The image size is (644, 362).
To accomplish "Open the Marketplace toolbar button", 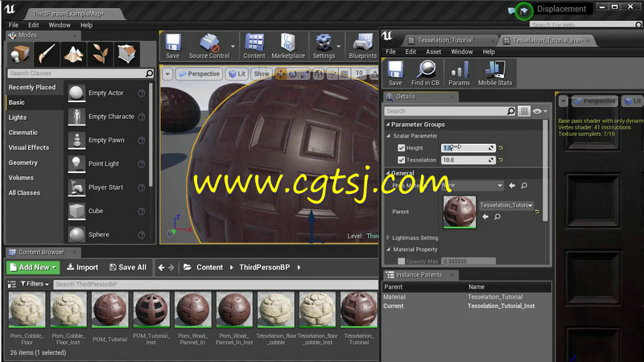I will [x=288, y=46].
